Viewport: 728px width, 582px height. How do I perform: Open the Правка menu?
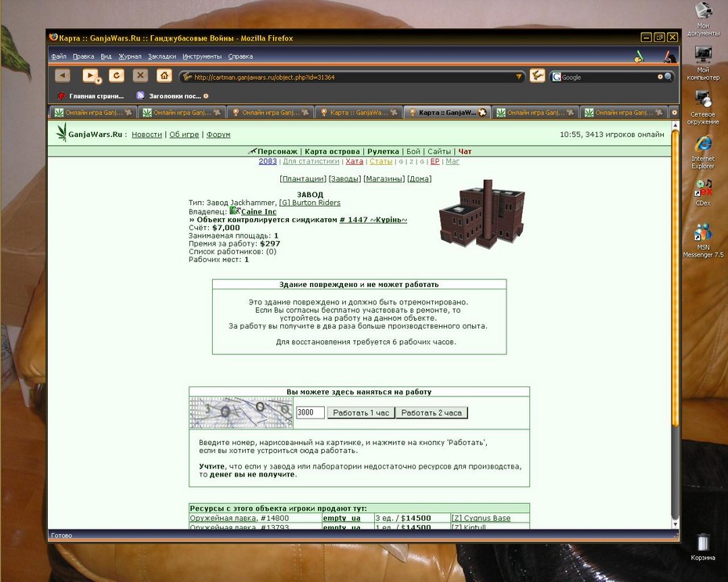pos(84,56)
